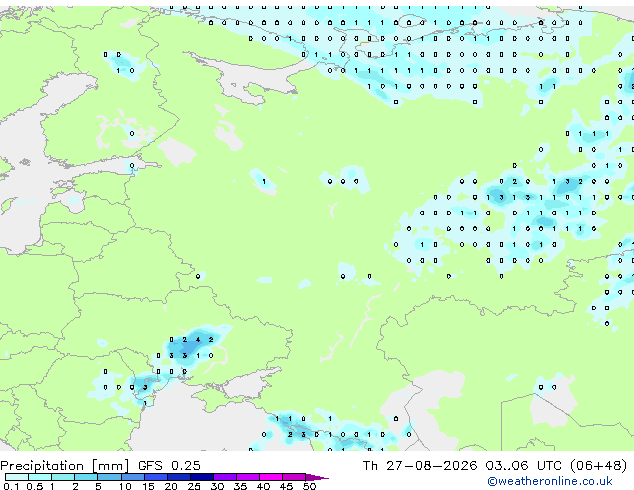This screenshot has height=490, width=634.
Task: Click the legend tick label '0.1'
Action: pos(11,486)
